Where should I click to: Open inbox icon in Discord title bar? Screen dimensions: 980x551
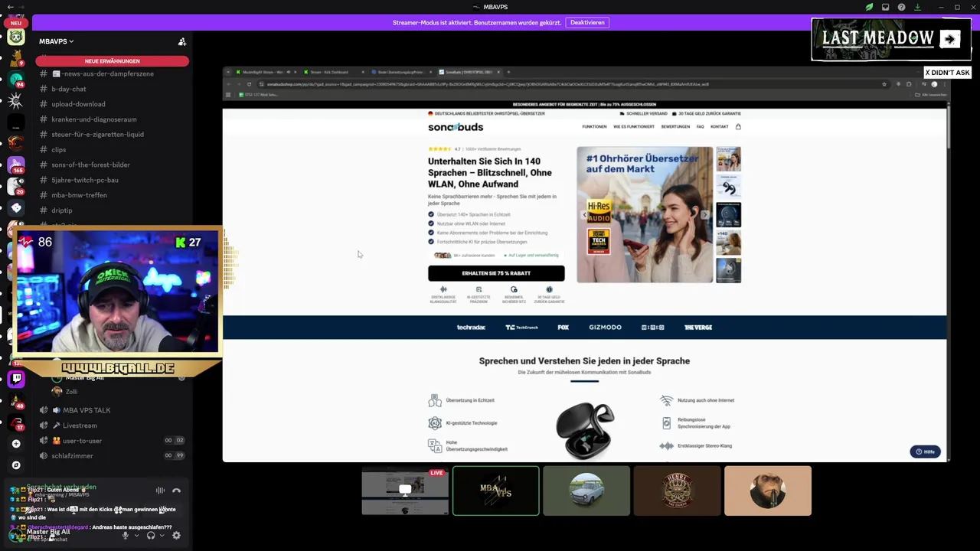pos(885,7)
